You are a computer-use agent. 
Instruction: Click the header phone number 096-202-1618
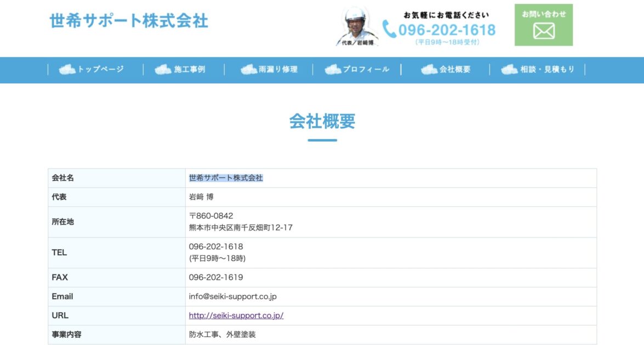tap(447, 30)
